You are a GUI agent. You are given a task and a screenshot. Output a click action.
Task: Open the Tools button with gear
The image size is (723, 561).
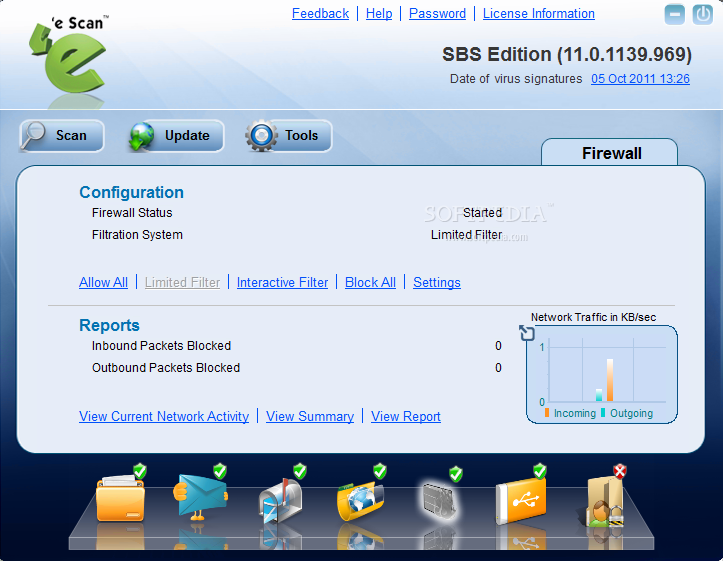[289, 136]
